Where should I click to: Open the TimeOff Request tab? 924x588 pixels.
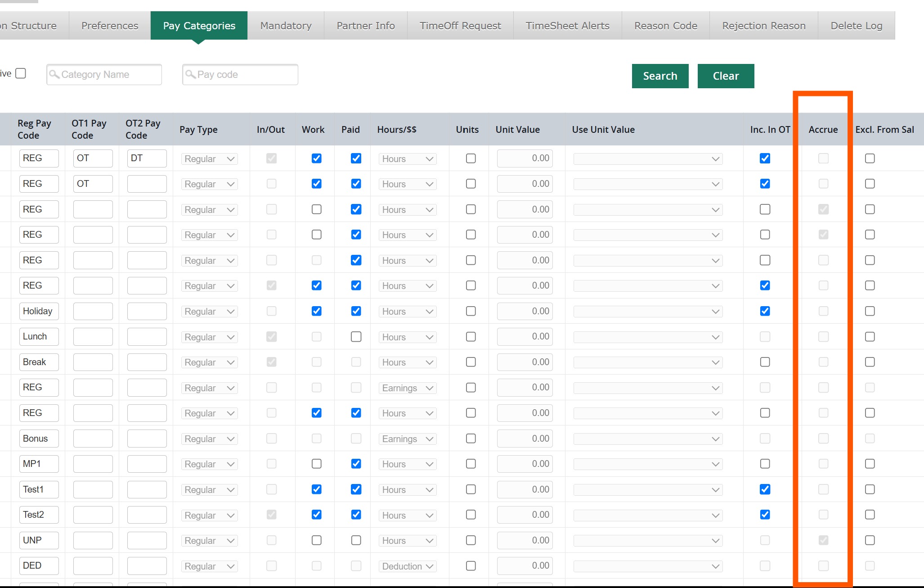click(460, 26)
